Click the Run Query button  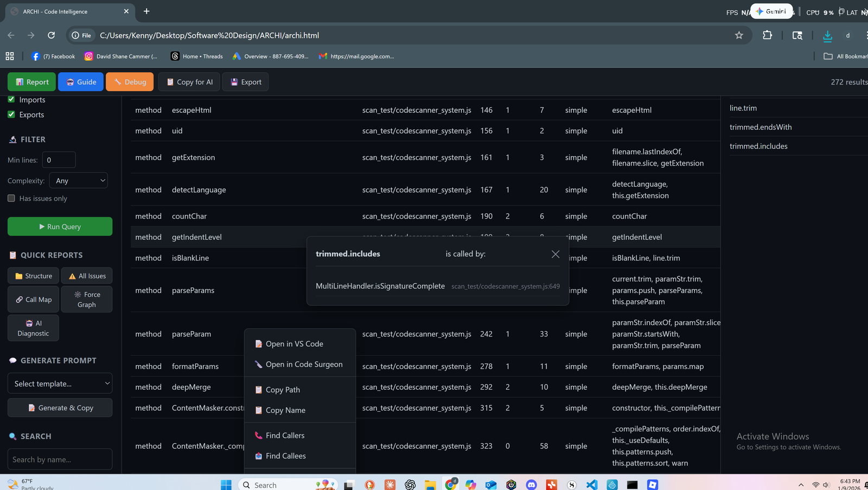[60, 226]
